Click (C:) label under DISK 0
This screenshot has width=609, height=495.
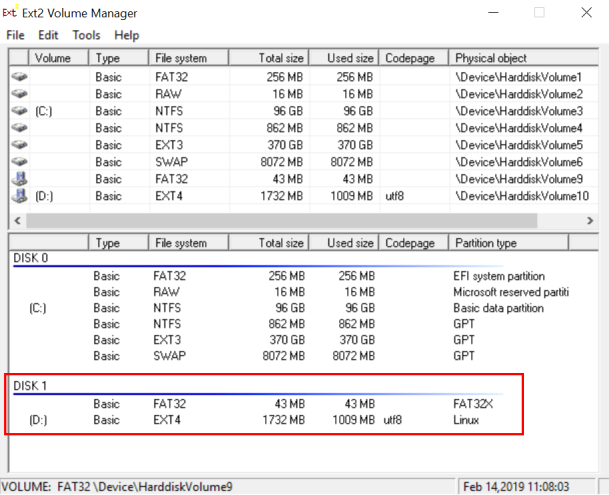(x=38, y=309)
